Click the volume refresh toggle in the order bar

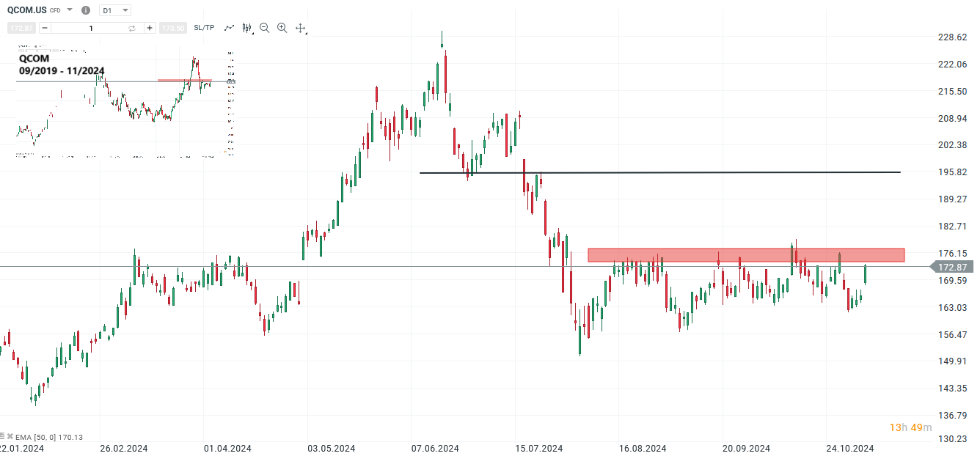click(132, 28)
